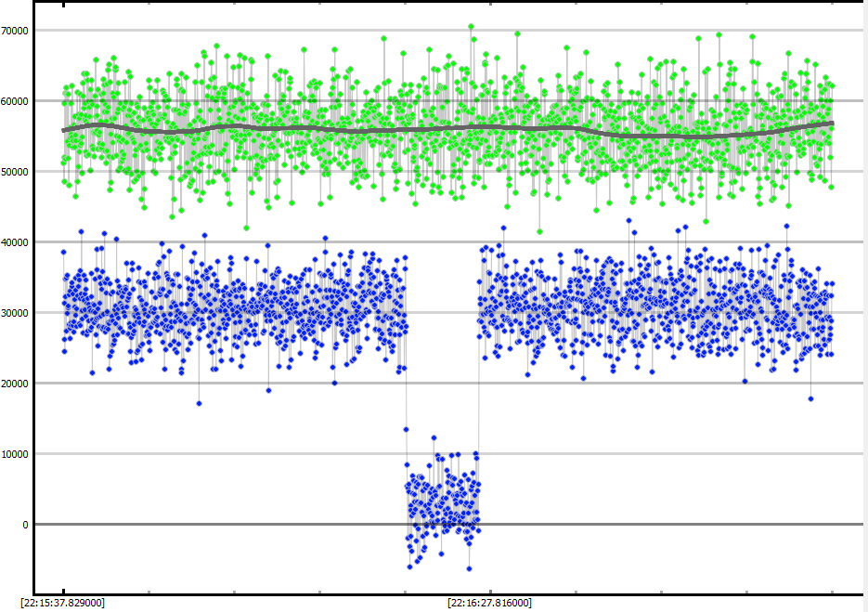Viewport: 868px width, 612px height.
Task: Click the 30000 y-axis label
Action: [17, 313]
